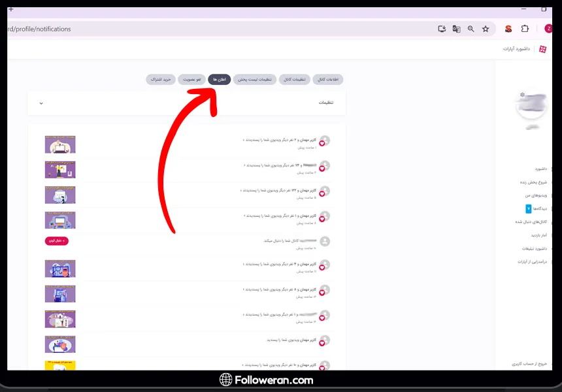Expand the first like notification's small arrow
Screen dimensions: 562x392
[244, 140]
